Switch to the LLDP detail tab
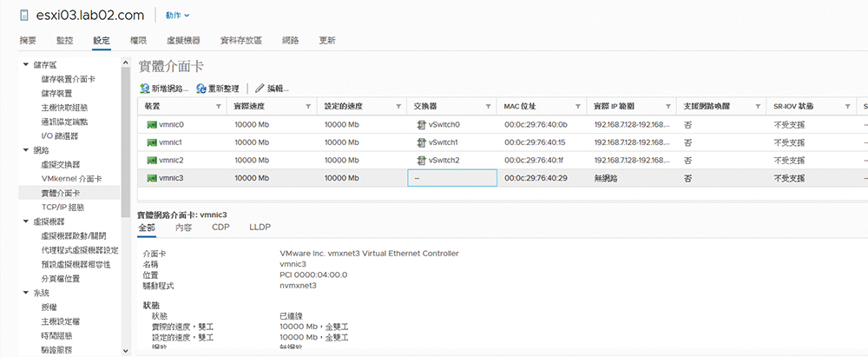Viewport: 868px width, 357px height. [259, 228]
